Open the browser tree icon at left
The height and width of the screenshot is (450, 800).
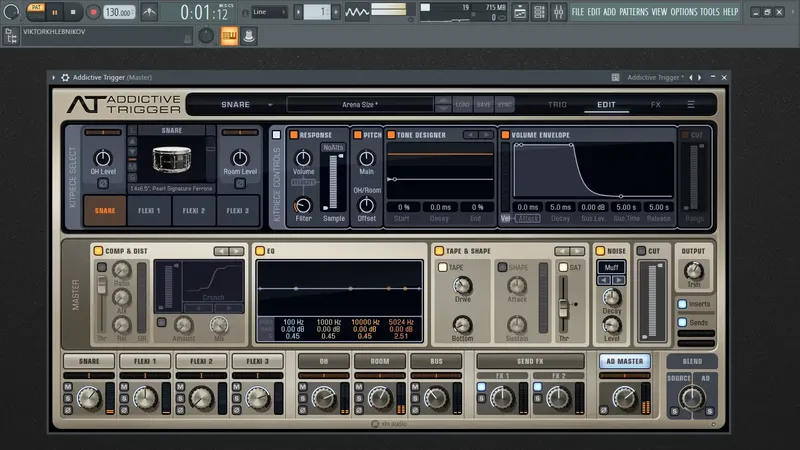pos(11,36)
